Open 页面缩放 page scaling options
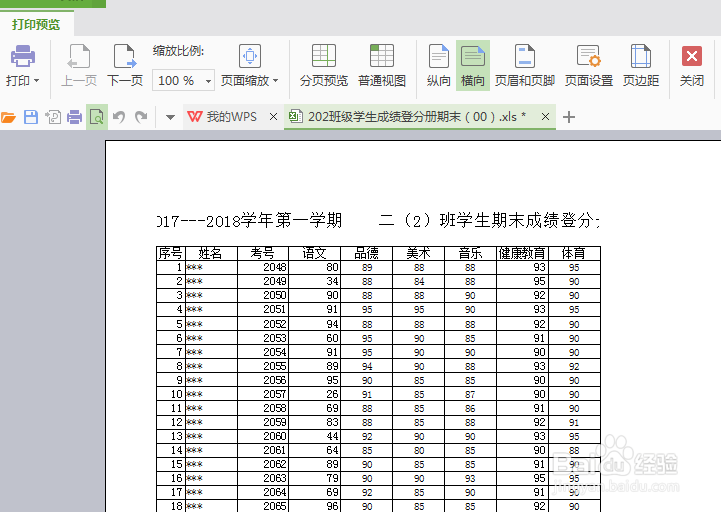This screenshot has height=512, width=721. coord(250,66)
